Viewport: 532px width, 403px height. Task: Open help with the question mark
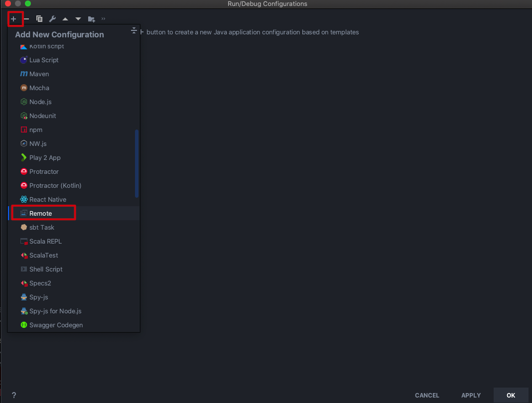point(14,395)
